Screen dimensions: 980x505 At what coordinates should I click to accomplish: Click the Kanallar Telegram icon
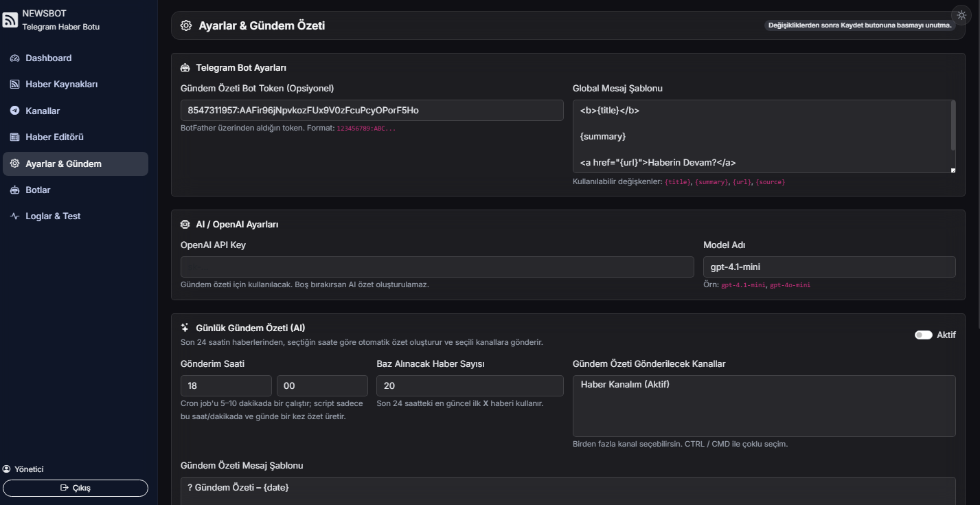(x=14, y=111)
